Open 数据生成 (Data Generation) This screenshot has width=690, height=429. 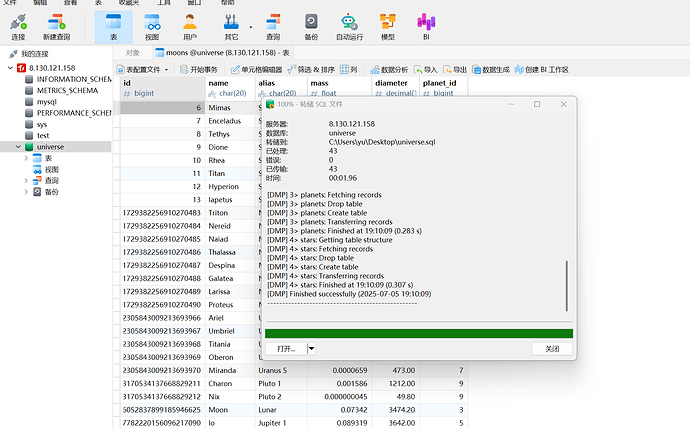(x=491, y=70)
